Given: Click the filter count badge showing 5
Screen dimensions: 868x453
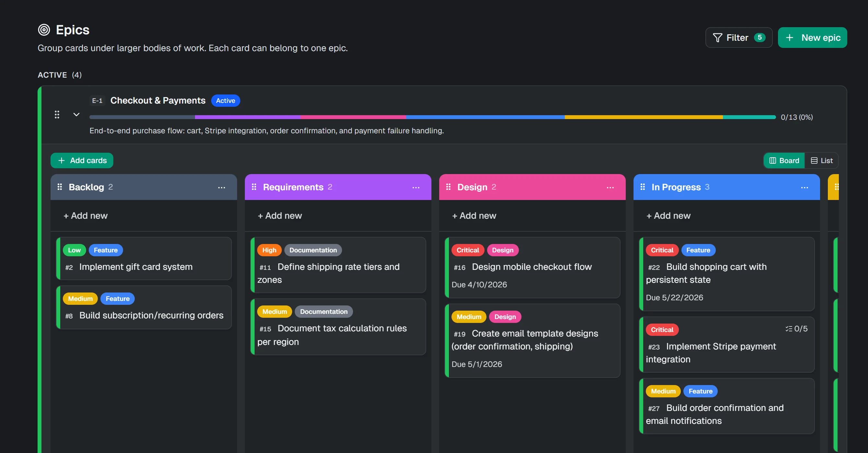Looking at the screenshot, I should point(759,38).
